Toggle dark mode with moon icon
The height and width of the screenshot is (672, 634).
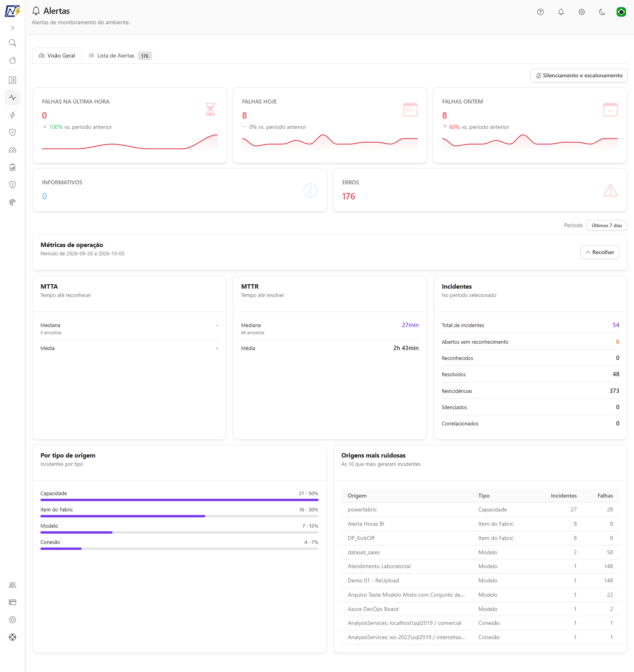[602, 12]
